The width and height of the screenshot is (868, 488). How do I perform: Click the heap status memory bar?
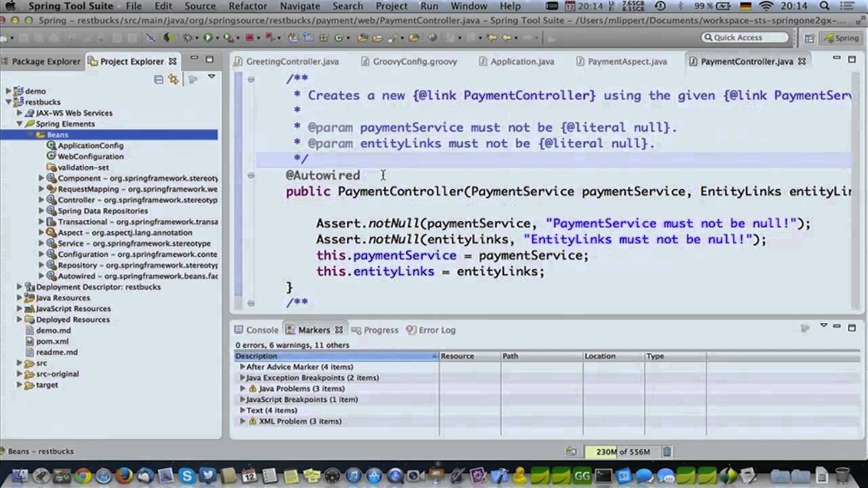[623, 451]
